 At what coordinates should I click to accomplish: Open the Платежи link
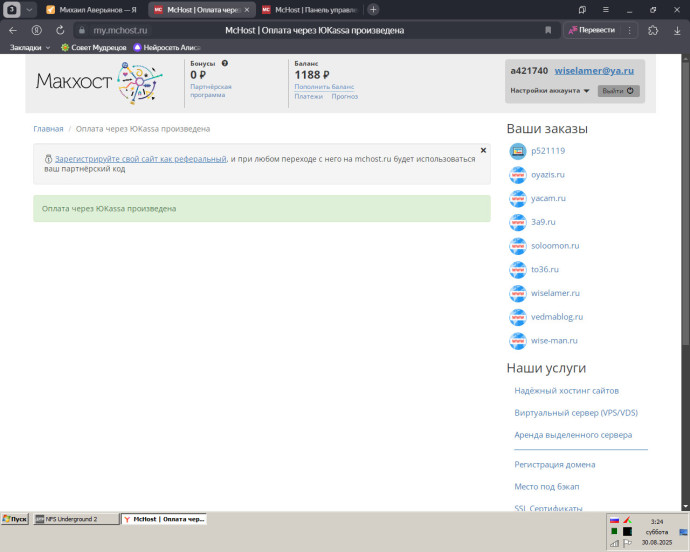point(308,96)
